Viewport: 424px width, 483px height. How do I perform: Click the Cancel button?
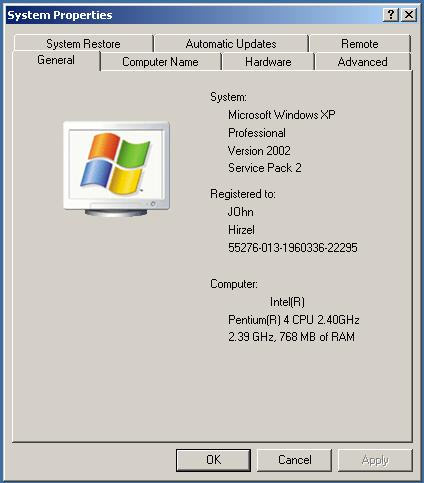coord(295,460)
